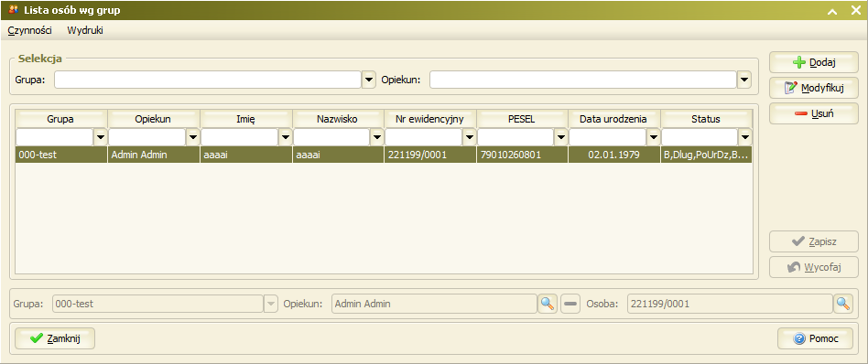Sort by Nr ewidencyjny column header

tap(430, 118)
